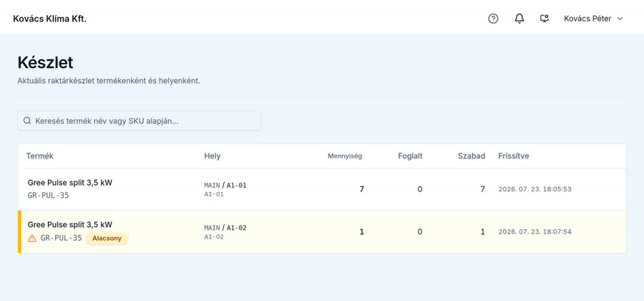The image size is (644, 301).
Task: Click the small A1-02 sub-label under location
Action: [x=213, y=236]
